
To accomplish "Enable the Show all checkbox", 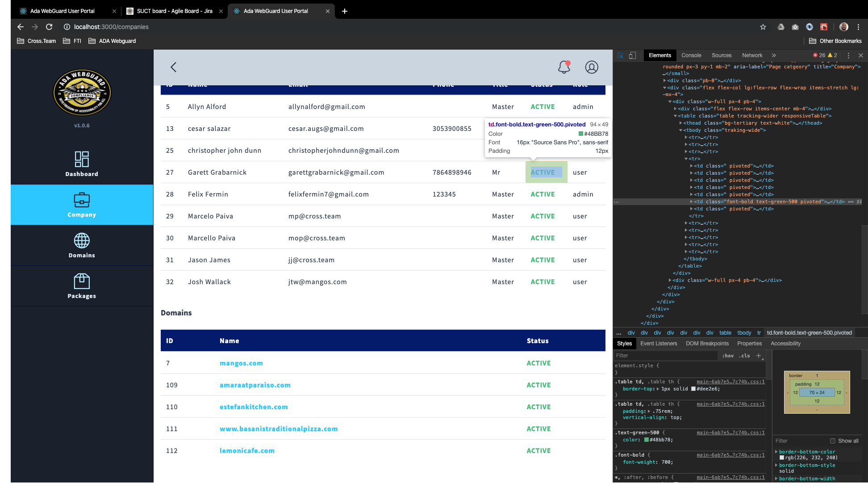I will point(833,441).
